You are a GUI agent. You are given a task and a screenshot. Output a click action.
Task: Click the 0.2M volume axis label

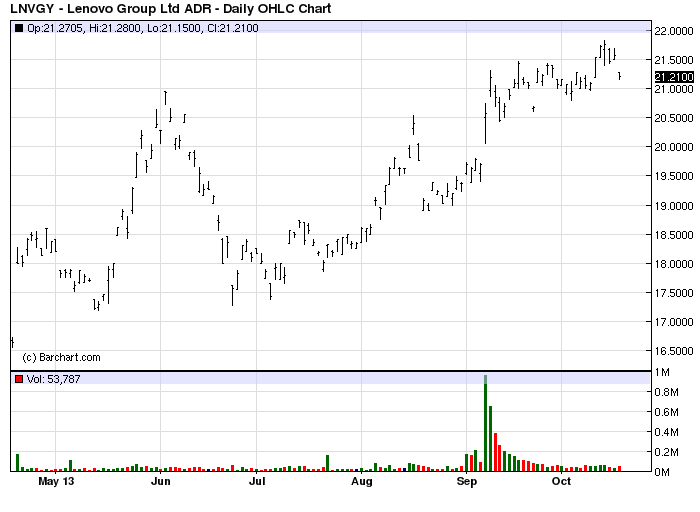666,452
